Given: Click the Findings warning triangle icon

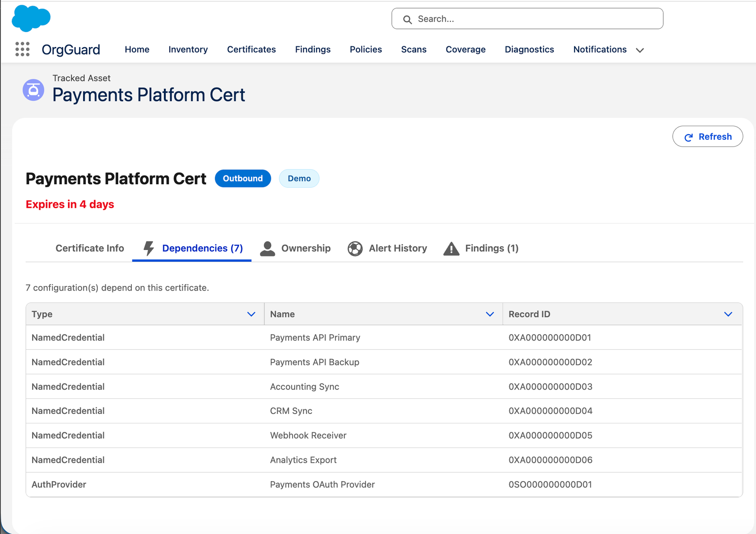Looking at the screenshot, I should click(451, 249).
